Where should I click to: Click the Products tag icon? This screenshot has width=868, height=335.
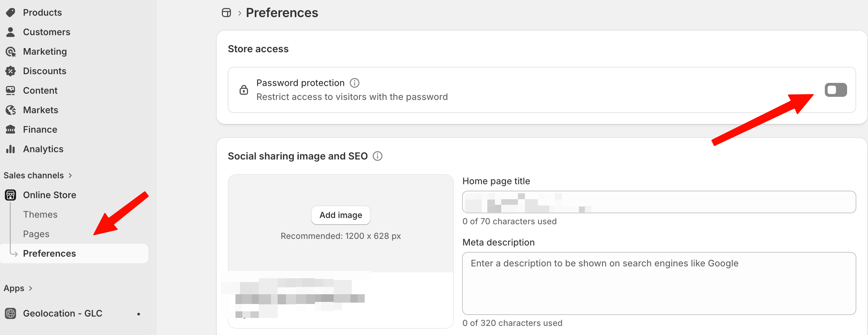click(10, 13)
